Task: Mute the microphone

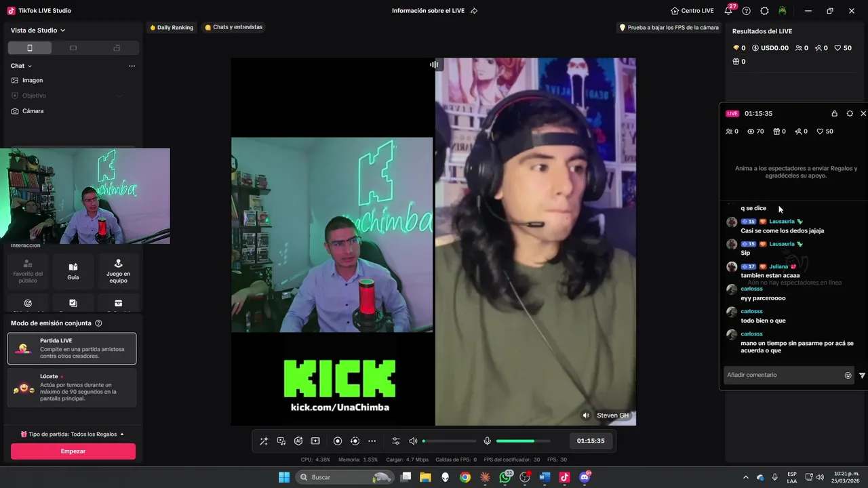Action: pos(487,441)
